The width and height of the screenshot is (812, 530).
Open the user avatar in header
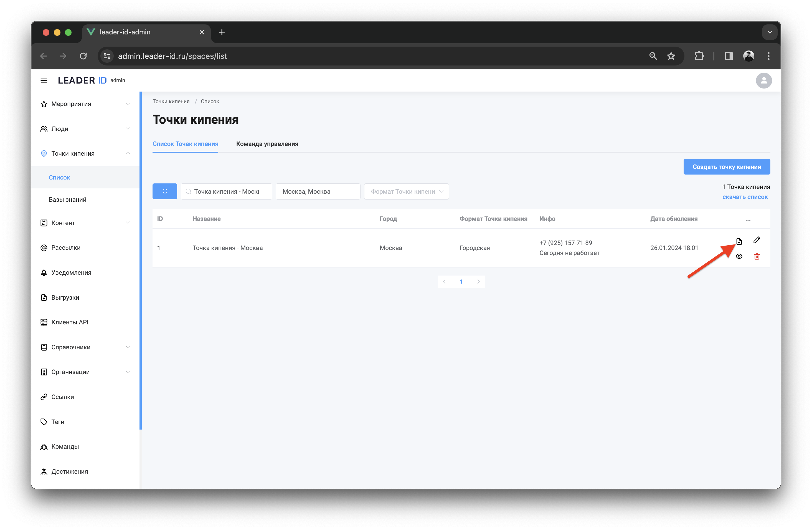coord(763,80)
